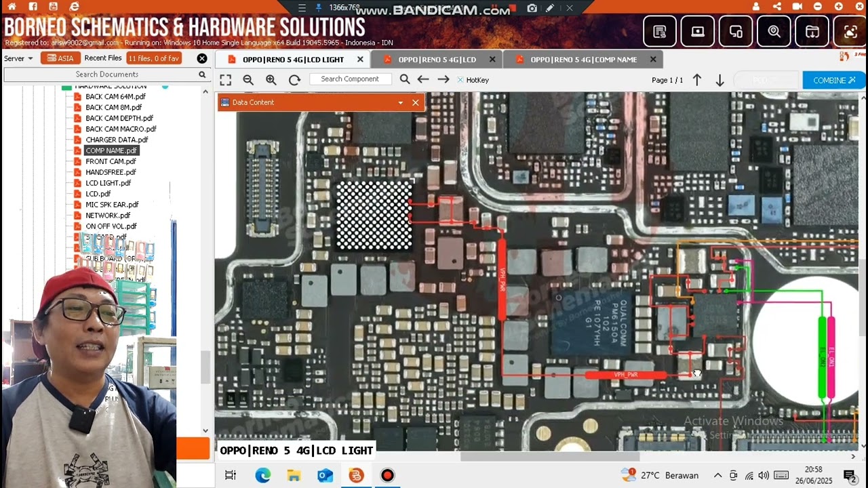Open the screen capture header button

coord(850,31)
